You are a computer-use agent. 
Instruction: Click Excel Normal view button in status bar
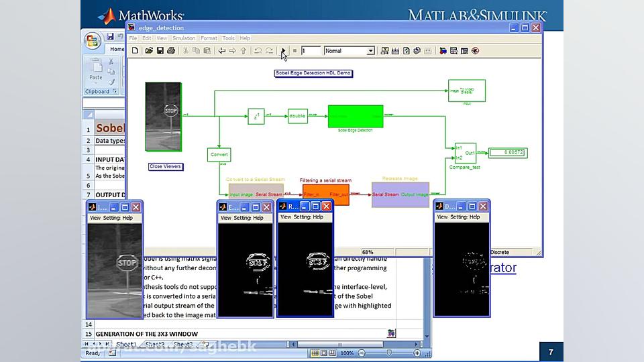[x=315, y=353]
